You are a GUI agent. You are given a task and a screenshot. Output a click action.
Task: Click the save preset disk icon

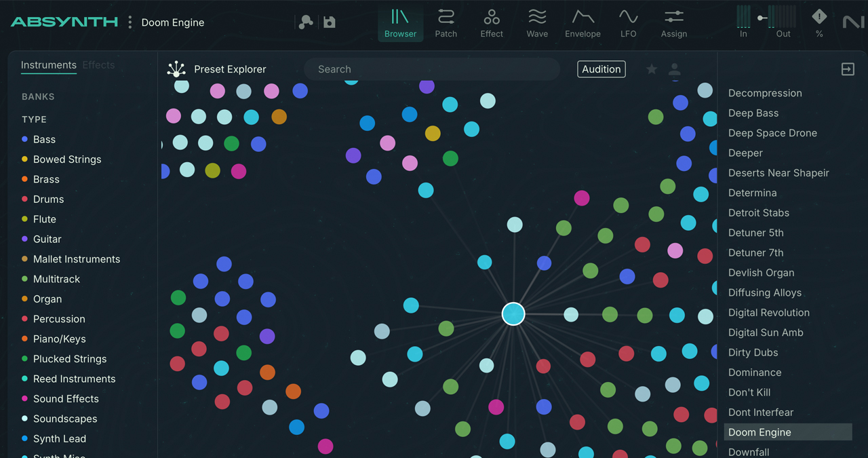(330, 22)
